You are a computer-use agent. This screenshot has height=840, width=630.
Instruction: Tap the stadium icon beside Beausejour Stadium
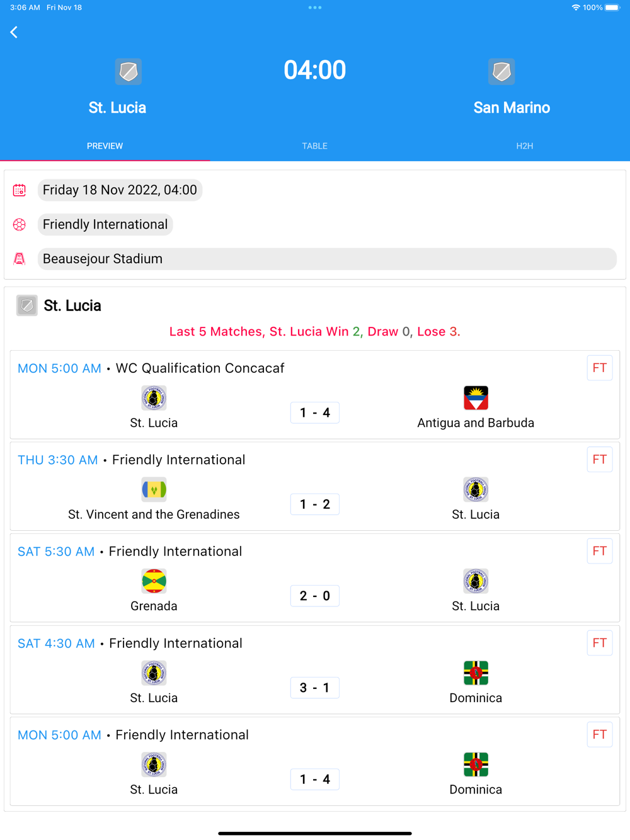point(20,259)
